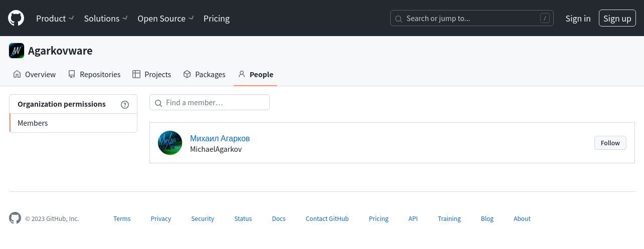Viewport: 644px width, 249px height.
Task: Open Terms footer link
Action: [122, 218]
